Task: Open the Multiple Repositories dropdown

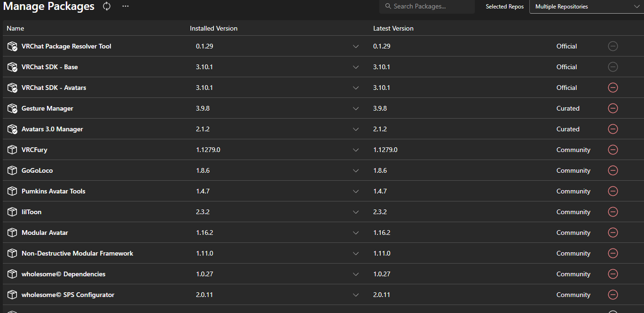Action: (586, 7)
